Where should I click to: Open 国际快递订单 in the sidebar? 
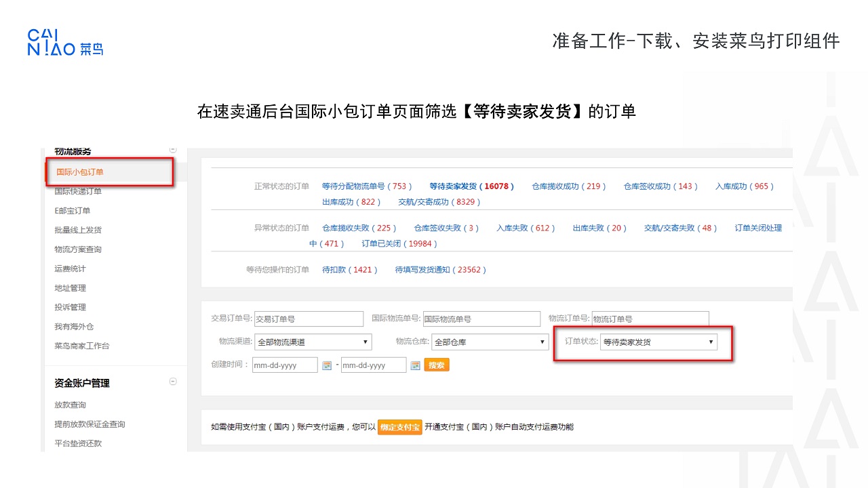click(78, 191)
